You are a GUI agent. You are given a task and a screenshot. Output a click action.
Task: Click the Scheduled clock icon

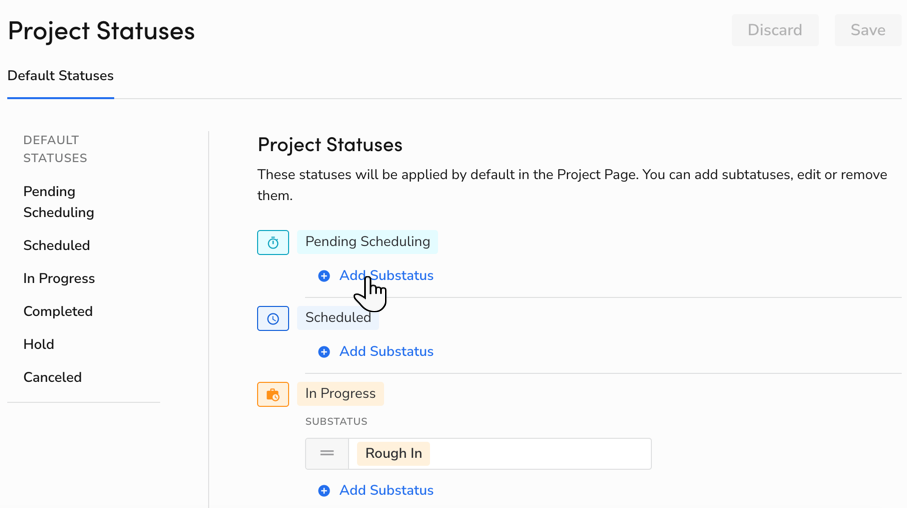coord(273,319)
